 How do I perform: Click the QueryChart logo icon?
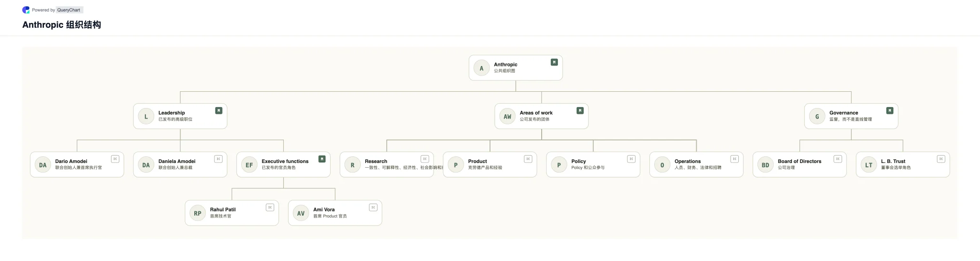[x=26, y=10]
